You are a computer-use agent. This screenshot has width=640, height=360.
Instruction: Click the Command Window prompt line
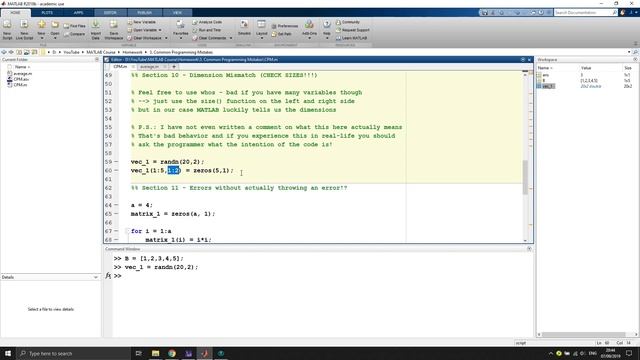pyautogui.click(x=322, y=276)
